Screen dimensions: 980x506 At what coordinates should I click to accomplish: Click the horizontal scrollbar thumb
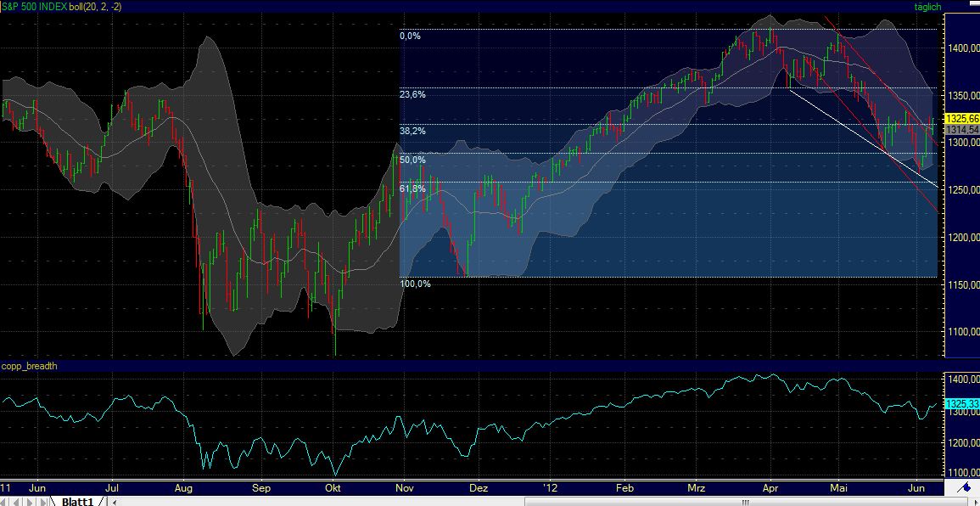tap(747, 501)
